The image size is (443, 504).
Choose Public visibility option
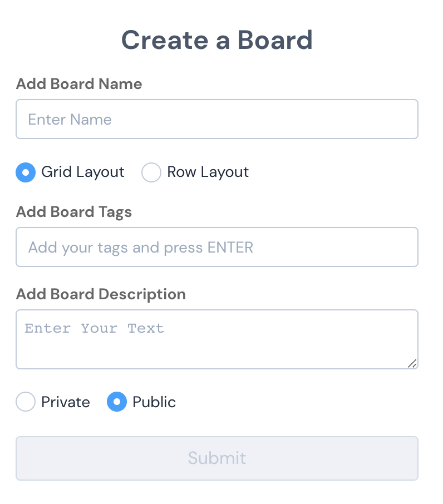(x=116, y=402)
